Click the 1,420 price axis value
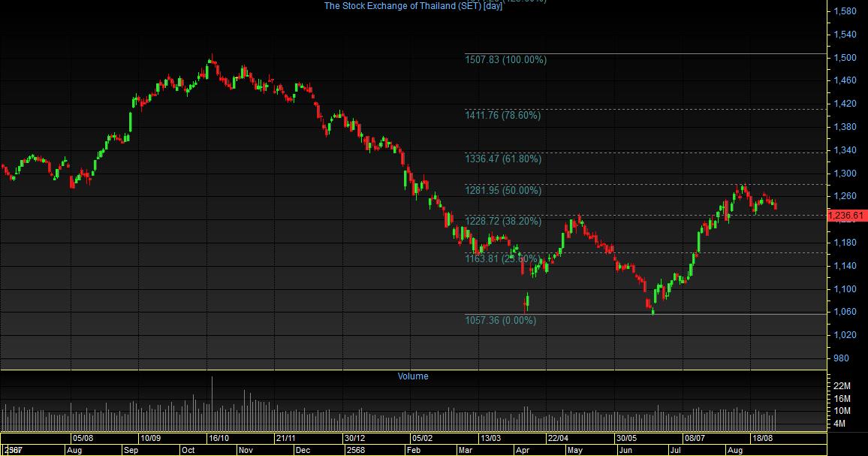This screenshot has width=868, height=456. pos(845,104)
